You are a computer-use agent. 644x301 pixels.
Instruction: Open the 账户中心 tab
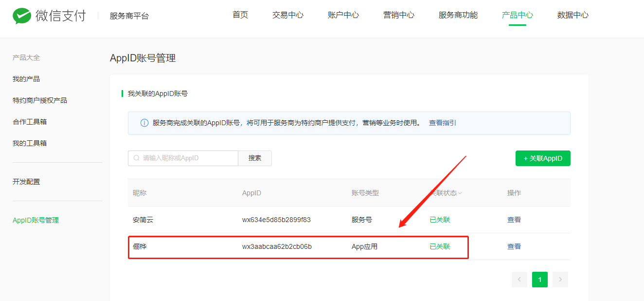tap(343, 15)
